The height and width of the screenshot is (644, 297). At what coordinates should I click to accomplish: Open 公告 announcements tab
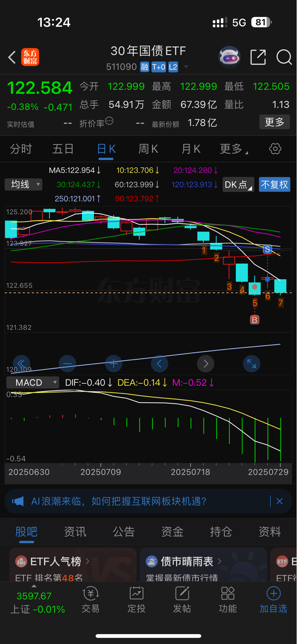pos(124,531)
